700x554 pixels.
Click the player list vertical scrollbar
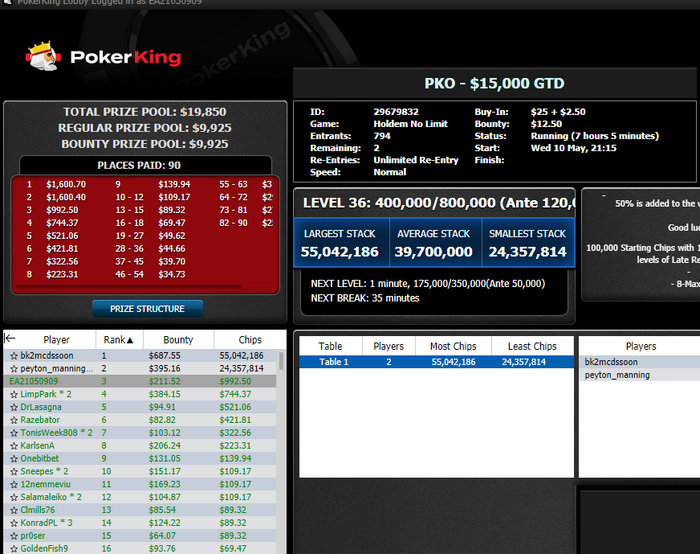click(281, 361)
